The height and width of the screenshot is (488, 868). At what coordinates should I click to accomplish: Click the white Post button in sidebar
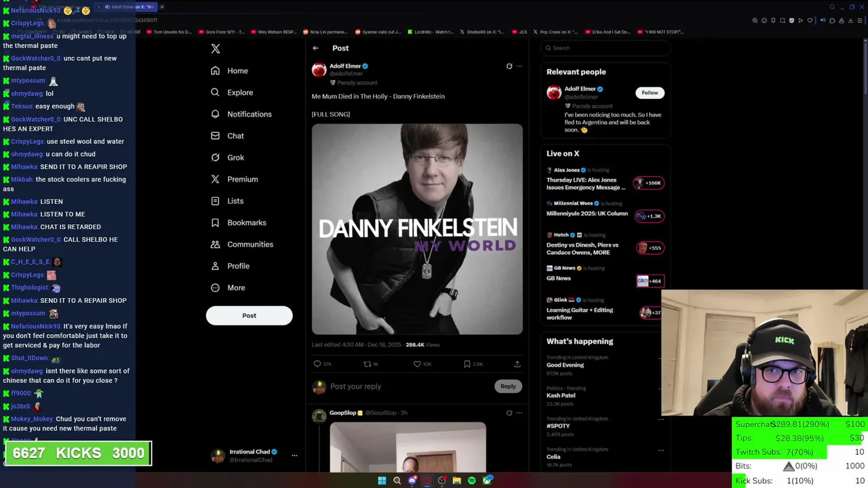249,315
